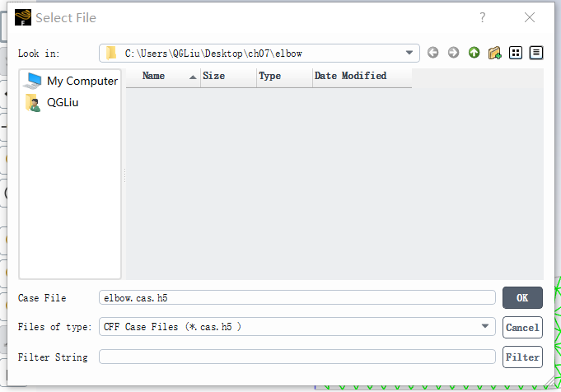
Task: Sort by Date Modified column header
Action: pyautogui.click(x=362, y=77)
